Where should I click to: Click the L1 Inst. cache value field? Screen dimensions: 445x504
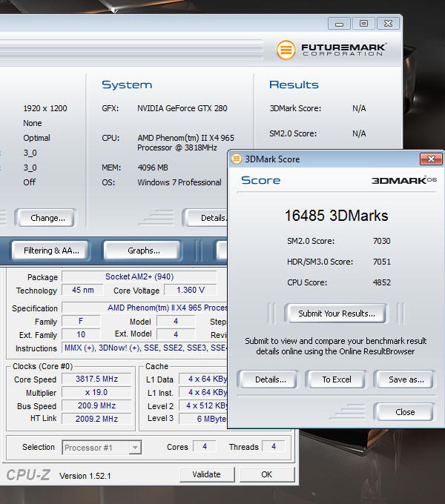tap(203, 393)
